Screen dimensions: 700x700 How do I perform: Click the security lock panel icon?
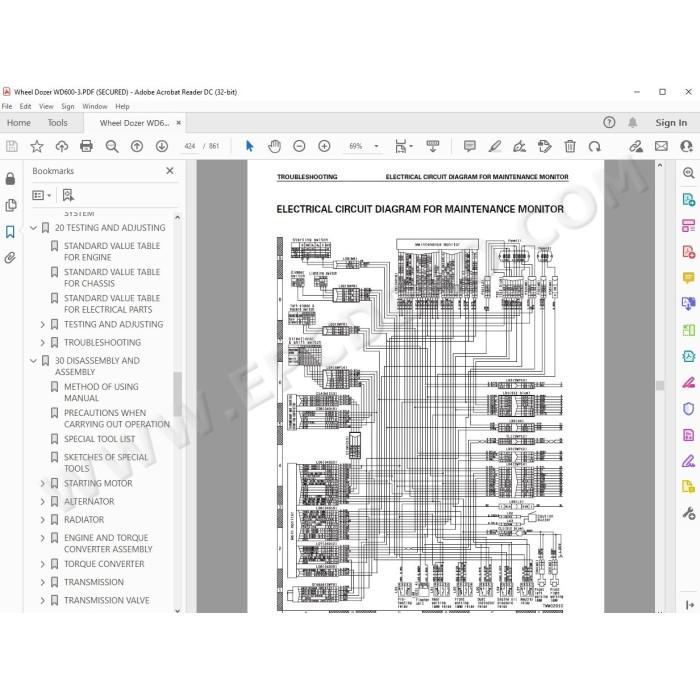10,179
